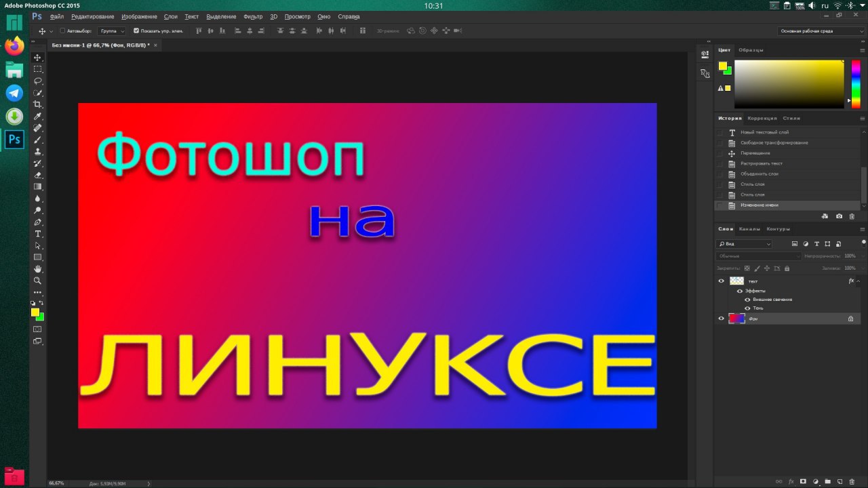Select the Rectangle shape tool
Viewport: 868px width, 488px height.
tap(38, 258)
